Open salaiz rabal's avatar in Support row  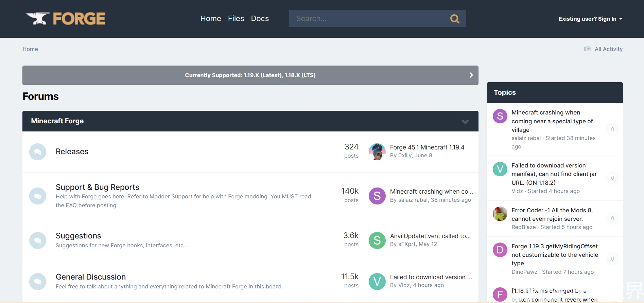click(x=377, y=196)
